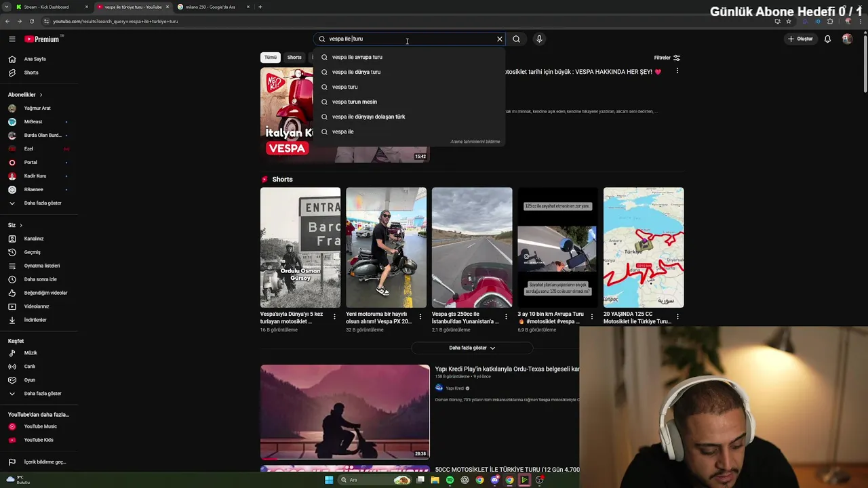Screen dimensions: 868x488
Task: Open YouTube Kids link
Action: (x=39, y=440)
